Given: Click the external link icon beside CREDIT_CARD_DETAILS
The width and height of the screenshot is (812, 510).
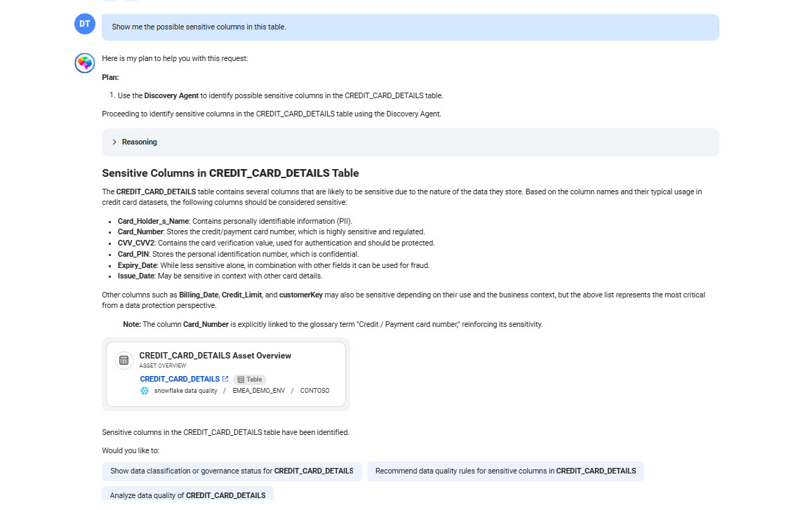Looking at the screenshot, I should [225, 379].
